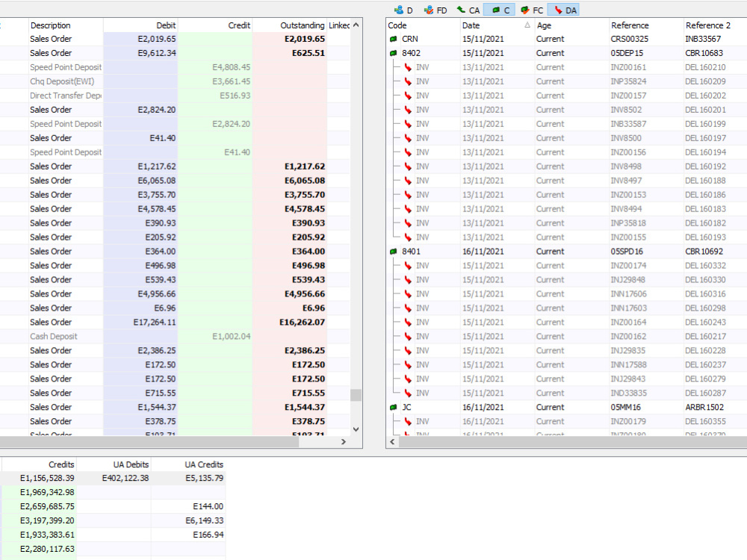Toggle the D filter button
Image resolution: width=747 pixels, height=560 pixels.
click(403, 10)
